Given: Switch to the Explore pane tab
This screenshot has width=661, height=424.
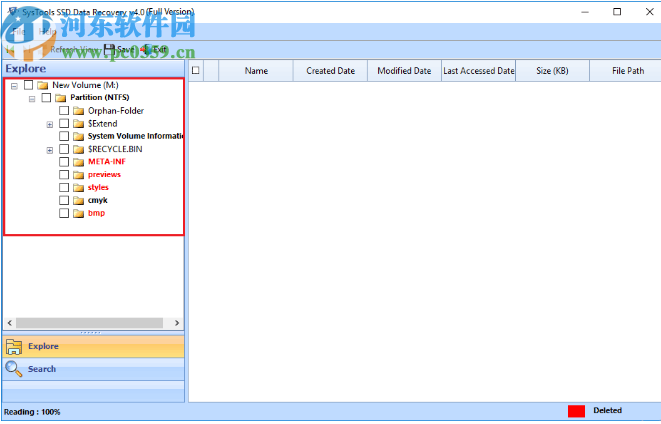Looking at the screenshot, I should (94, 346).
